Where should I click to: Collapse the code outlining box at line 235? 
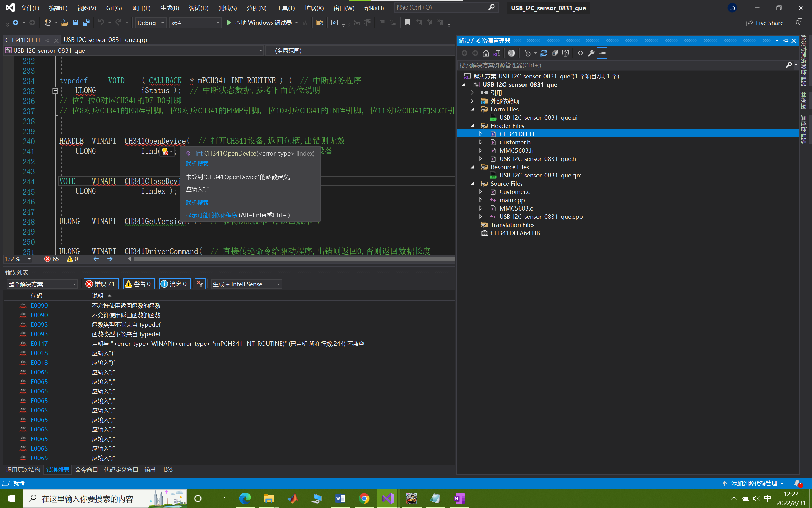click(x=56, y=91)
